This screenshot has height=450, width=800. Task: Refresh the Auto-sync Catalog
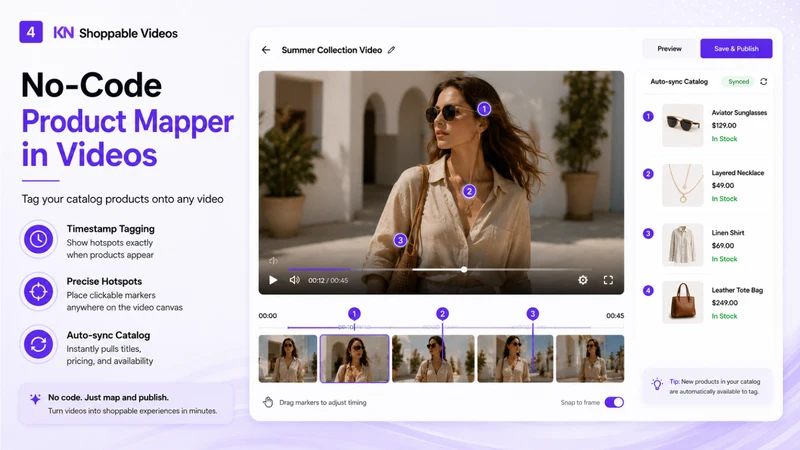tap(763, 82)
